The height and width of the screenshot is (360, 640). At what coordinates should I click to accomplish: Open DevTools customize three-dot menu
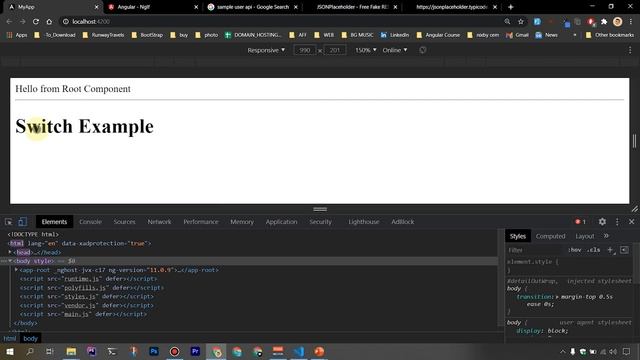[617, 222]
